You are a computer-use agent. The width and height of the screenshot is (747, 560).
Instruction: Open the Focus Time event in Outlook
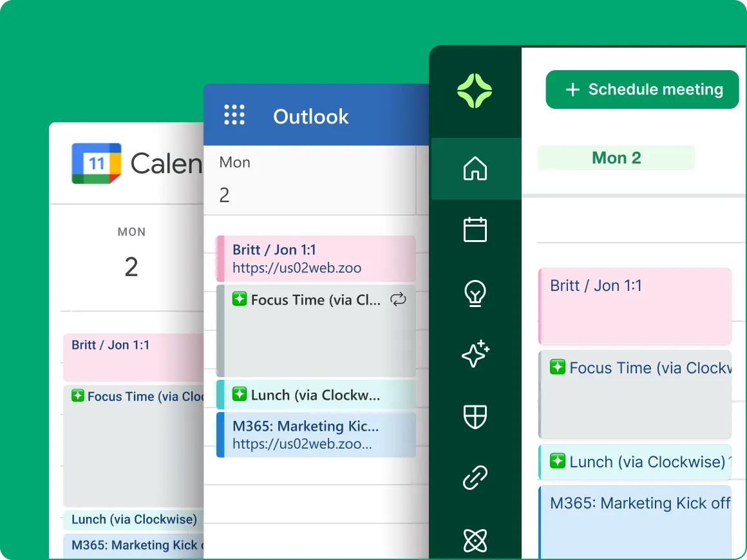point(316,331)
